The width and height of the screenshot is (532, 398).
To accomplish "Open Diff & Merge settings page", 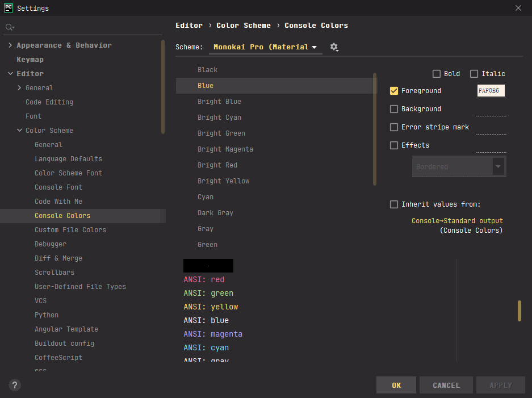I will 58,258.
